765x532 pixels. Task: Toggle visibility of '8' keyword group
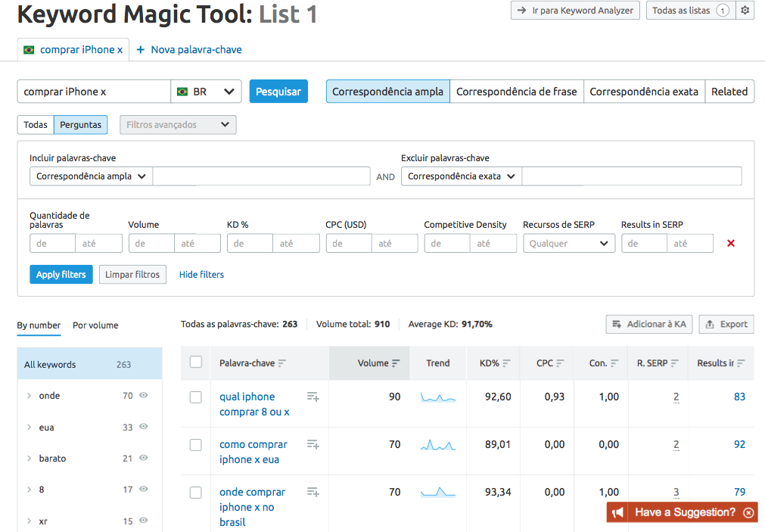click(144, 489)
